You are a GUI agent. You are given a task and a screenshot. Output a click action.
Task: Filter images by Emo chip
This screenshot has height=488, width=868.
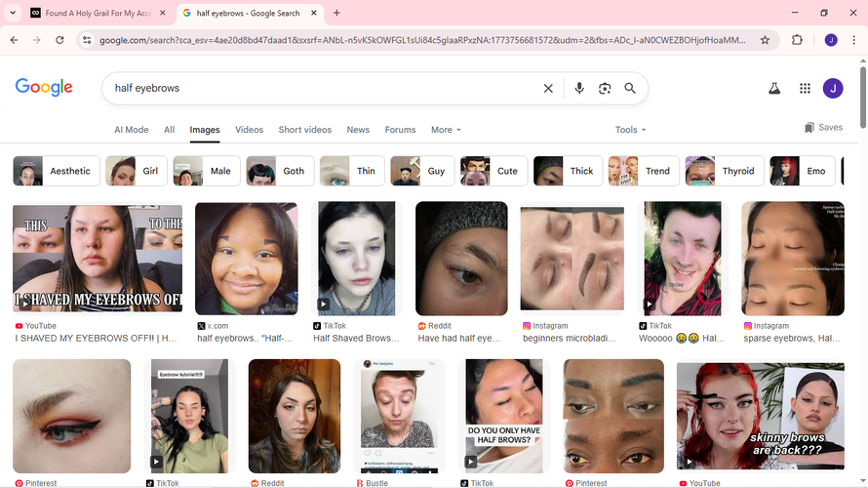point(804,171)
